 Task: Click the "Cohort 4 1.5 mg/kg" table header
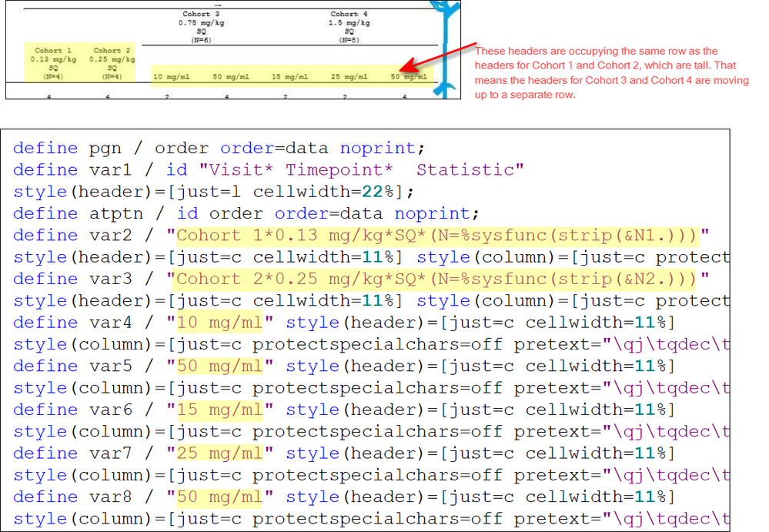[349, 27]
